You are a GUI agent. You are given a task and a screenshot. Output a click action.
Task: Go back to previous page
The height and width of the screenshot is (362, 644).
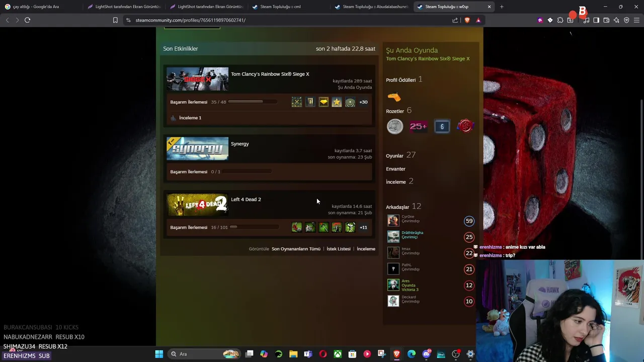pos(7,20)
